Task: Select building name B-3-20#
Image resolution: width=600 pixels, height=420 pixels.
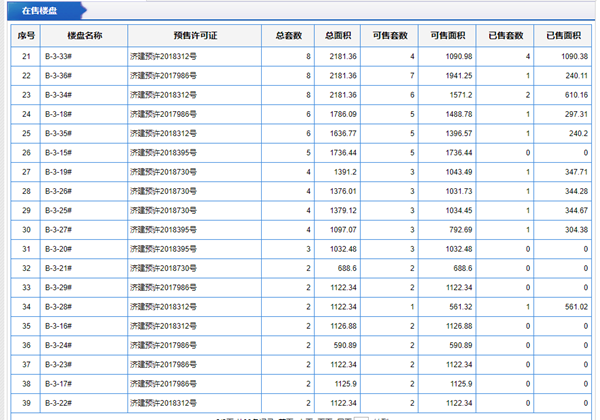Action: [x=59, y=249]
